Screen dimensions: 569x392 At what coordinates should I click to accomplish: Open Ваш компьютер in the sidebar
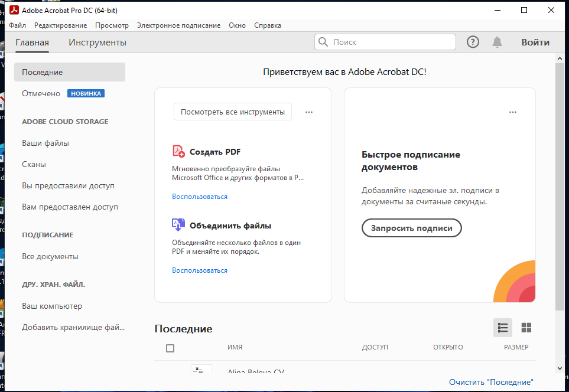(x=52, y=306)
